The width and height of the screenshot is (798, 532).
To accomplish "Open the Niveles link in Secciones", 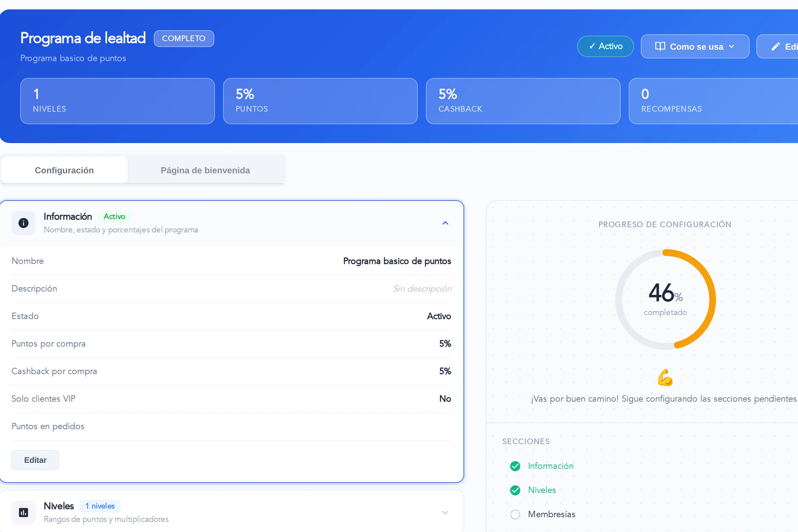I will click(x=542, y=490).
